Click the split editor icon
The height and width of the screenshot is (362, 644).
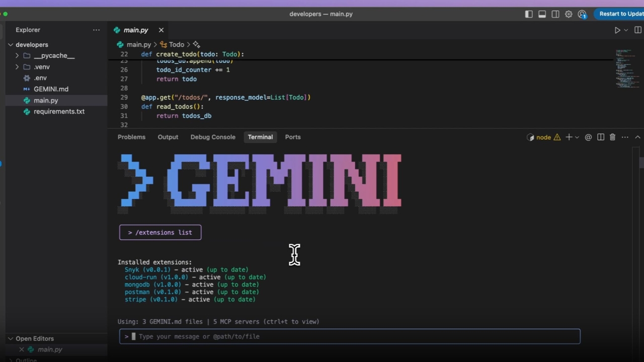point(638,30)
